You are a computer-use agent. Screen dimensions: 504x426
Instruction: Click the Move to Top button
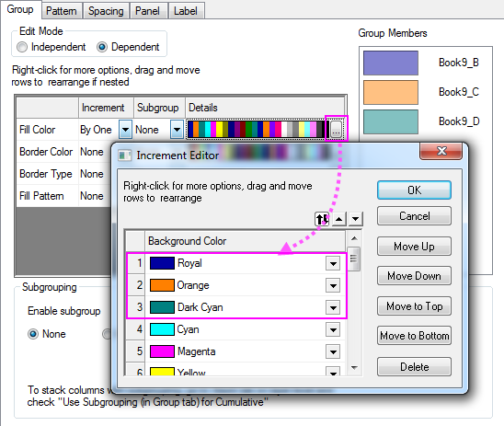(x=414, y=306)
